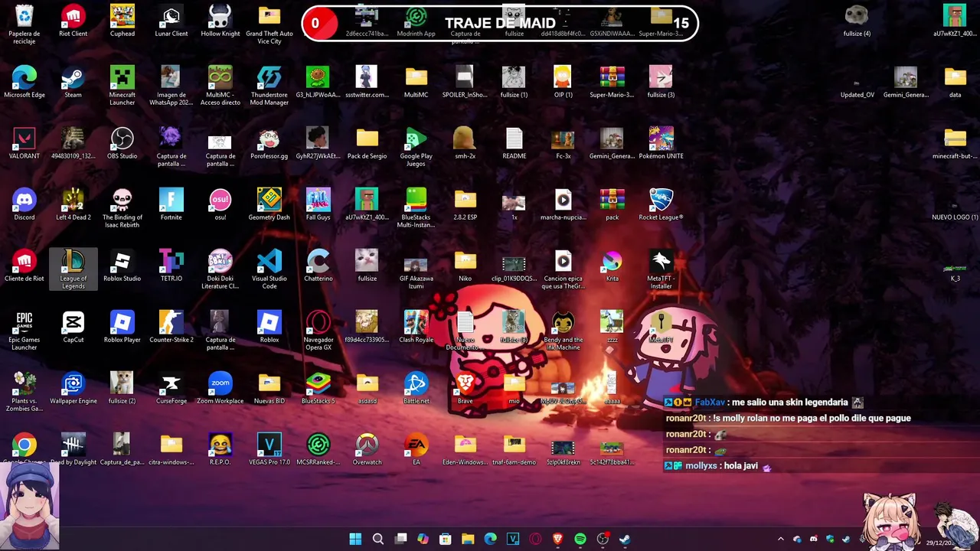This screenshot has height=551, width=980.
Task: Select the Cuphead desktop shortcut
Action: click(x=122, y=21)
